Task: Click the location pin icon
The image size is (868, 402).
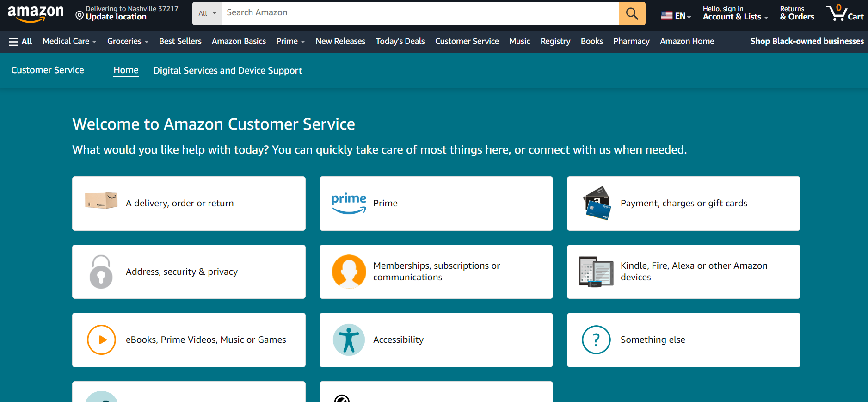Action: click(80, 16)
